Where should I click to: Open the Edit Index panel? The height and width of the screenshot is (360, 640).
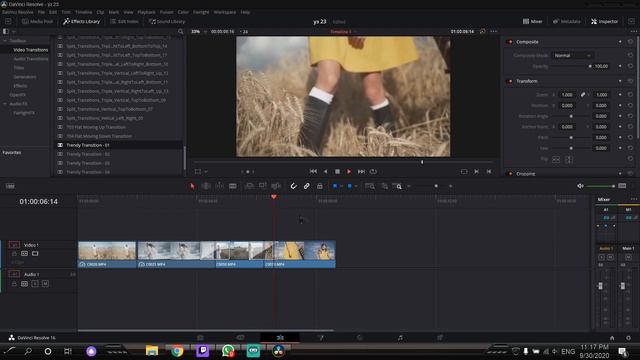[124, 21]
